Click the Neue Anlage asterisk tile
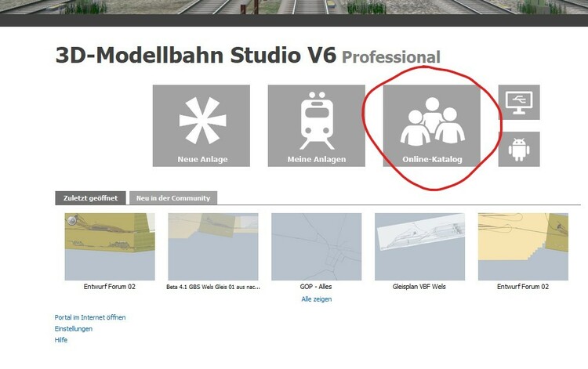This screenshot has width=588, height=369. 201,125
